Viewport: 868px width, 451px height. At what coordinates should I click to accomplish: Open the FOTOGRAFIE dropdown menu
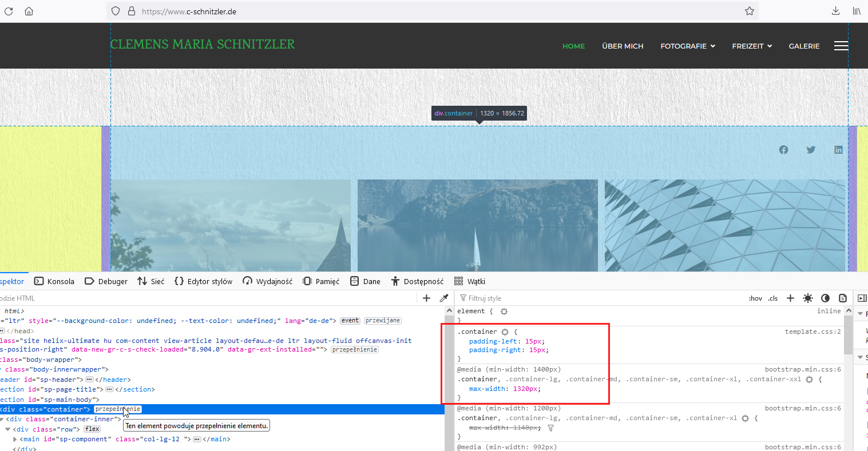pos(687,46)
